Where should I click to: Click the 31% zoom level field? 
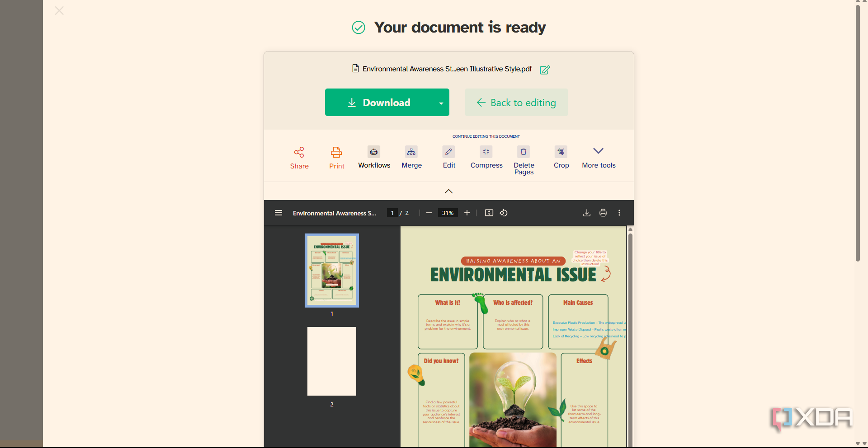click(x=448, y=213)
